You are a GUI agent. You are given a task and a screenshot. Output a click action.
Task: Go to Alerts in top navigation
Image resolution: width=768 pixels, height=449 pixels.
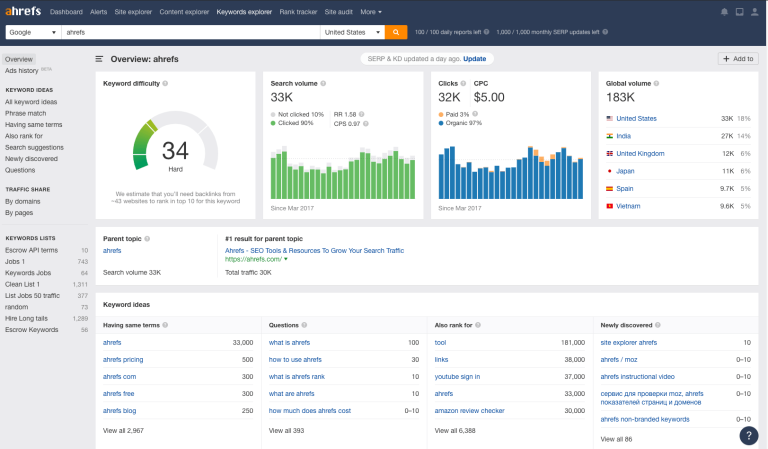(98, 12)
